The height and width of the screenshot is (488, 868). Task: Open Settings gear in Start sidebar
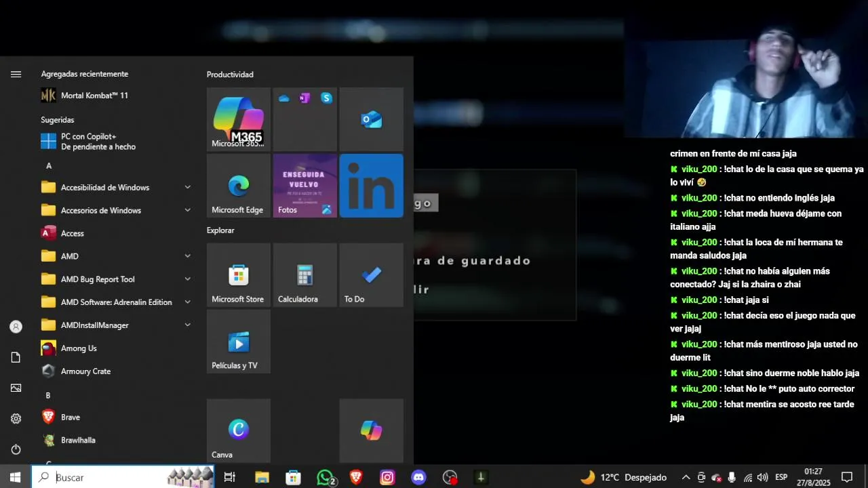16,419
